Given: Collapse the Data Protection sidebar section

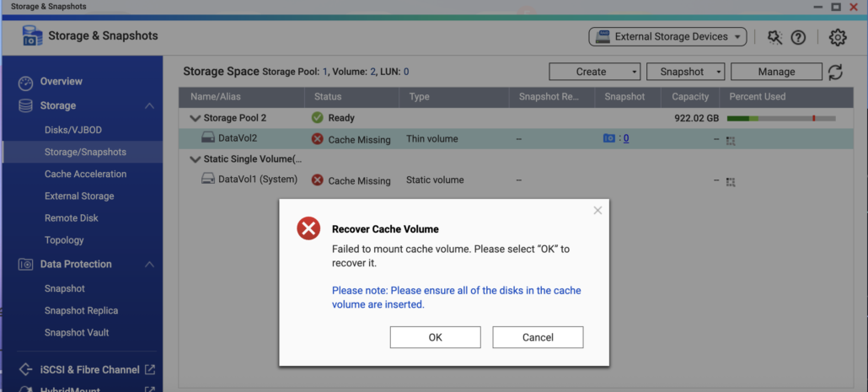Looking at the screenshot, I should pos(149,265).
